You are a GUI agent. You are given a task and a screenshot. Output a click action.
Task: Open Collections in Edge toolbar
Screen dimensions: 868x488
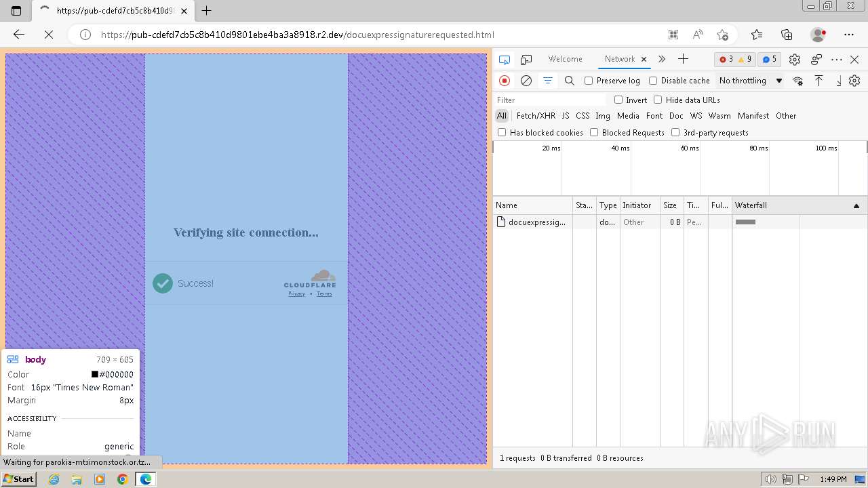coord(787,35)
